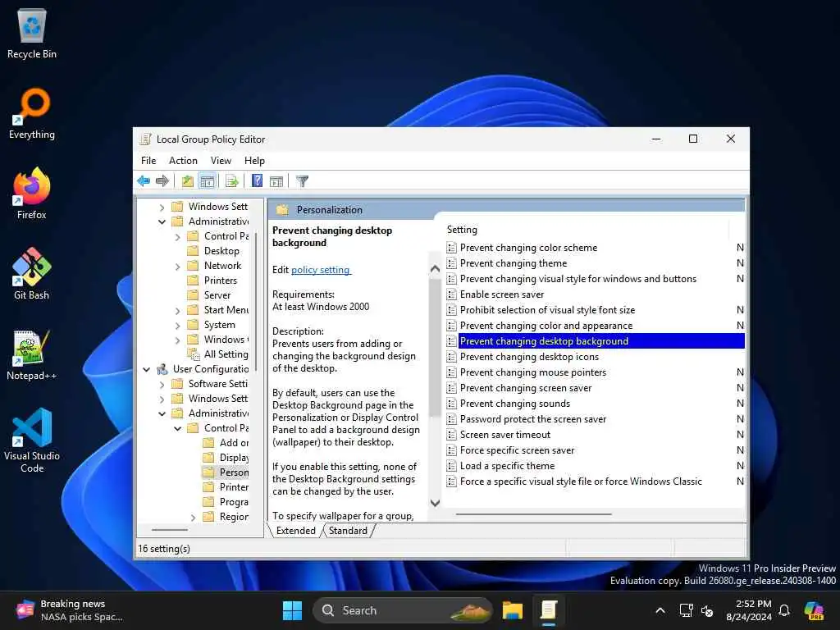Viewport: 840px width, 630px height.
Task: Expand the Regional options tree node
Action: [x=193, y=517]
